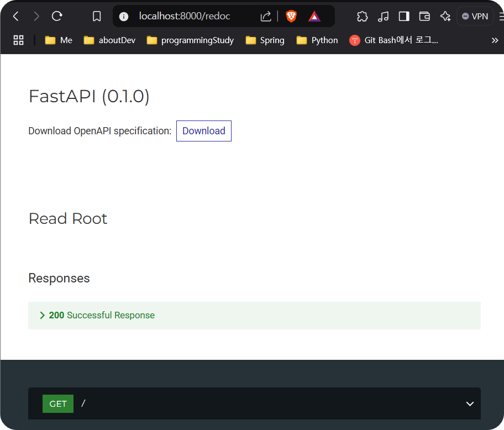Open the extensions puzzle icon
The width and height of the screenshot is (504, 430).
click(363, 16)
